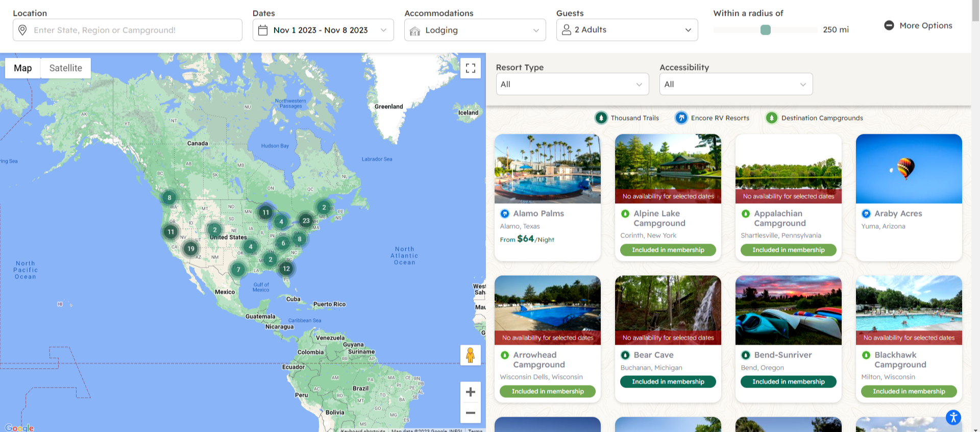
Task: Click Included in membership for Alpine Lake
Action: (668, 250)
